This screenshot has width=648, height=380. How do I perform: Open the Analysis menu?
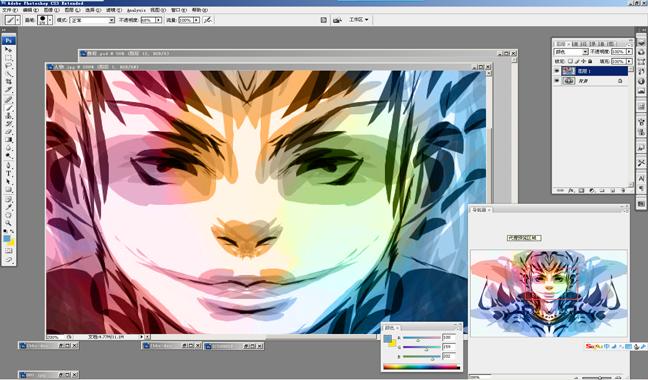pos(136,10)
